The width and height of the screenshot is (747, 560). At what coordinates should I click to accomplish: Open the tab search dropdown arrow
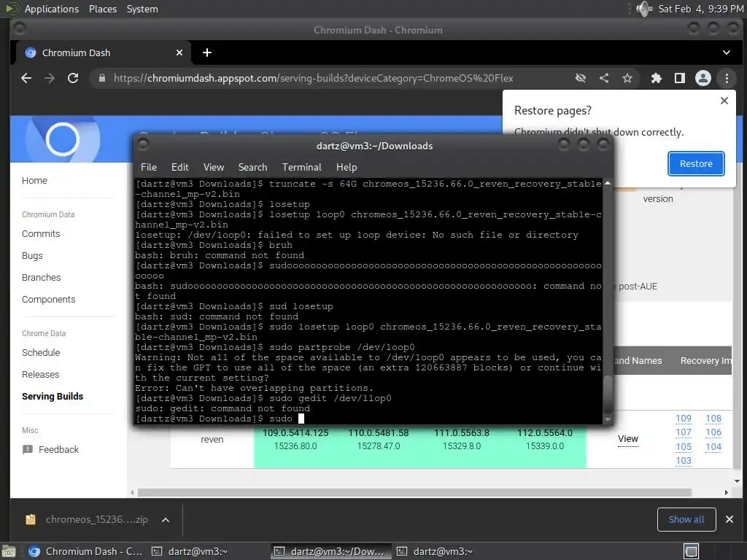click(x=727, y=52)
